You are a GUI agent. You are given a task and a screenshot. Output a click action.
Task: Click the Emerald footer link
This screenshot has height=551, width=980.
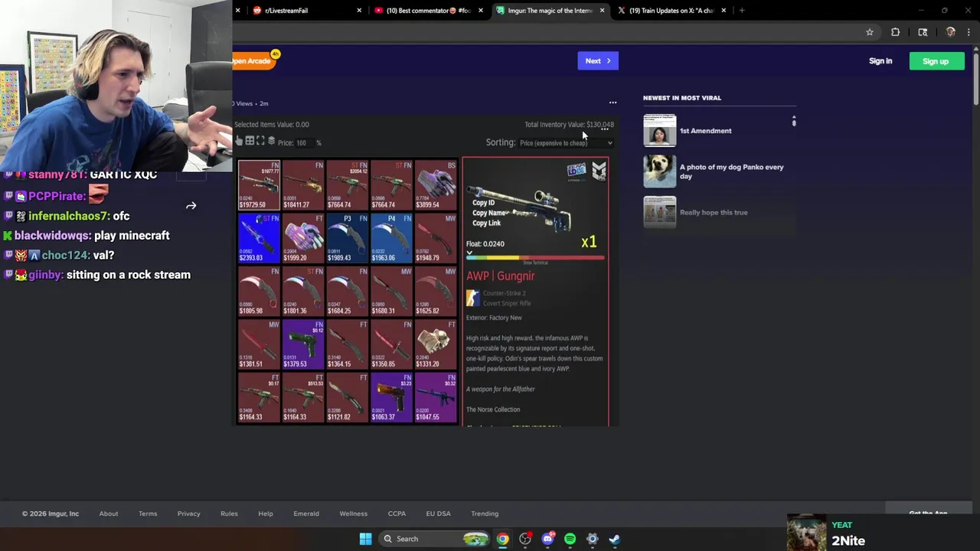[306, 514]
